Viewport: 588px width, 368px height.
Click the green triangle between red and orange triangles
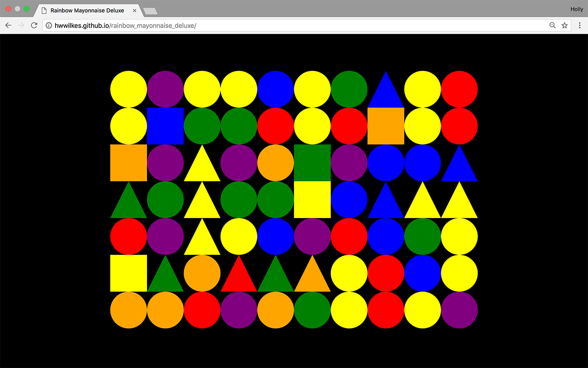276,273
